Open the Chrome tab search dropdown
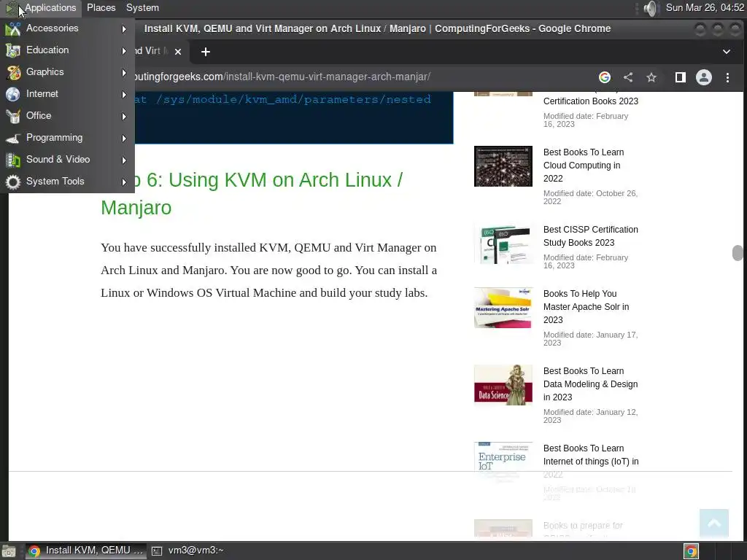This screenshot has height=560, width=747. [x=727, y=52]
